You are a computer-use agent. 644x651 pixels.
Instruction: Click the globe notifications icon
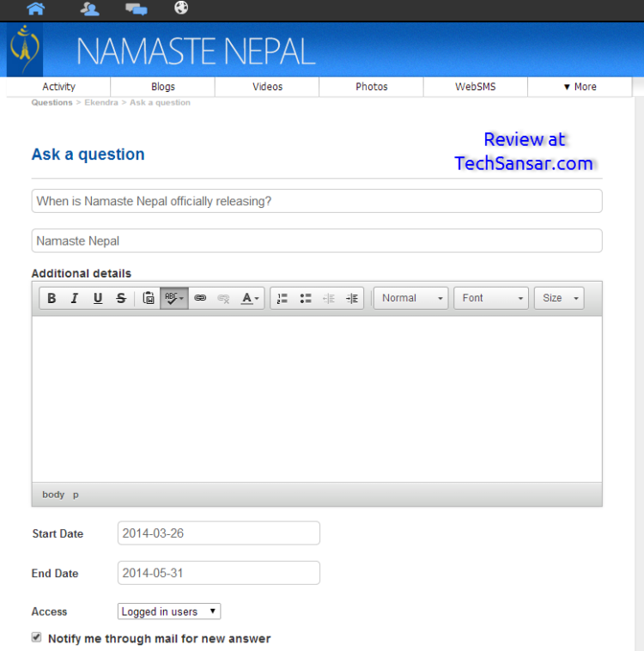(181, 8)
